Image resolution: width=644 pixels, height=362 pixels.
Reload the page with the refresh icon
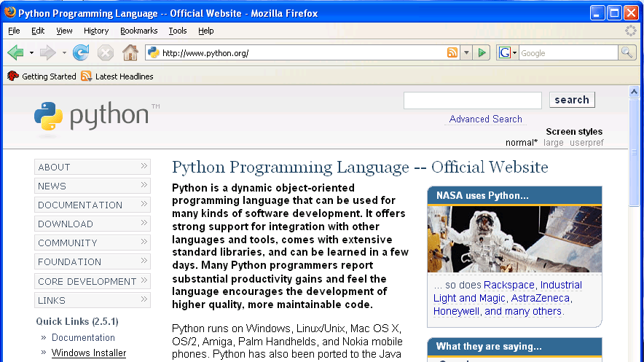(x=81, y=53)
